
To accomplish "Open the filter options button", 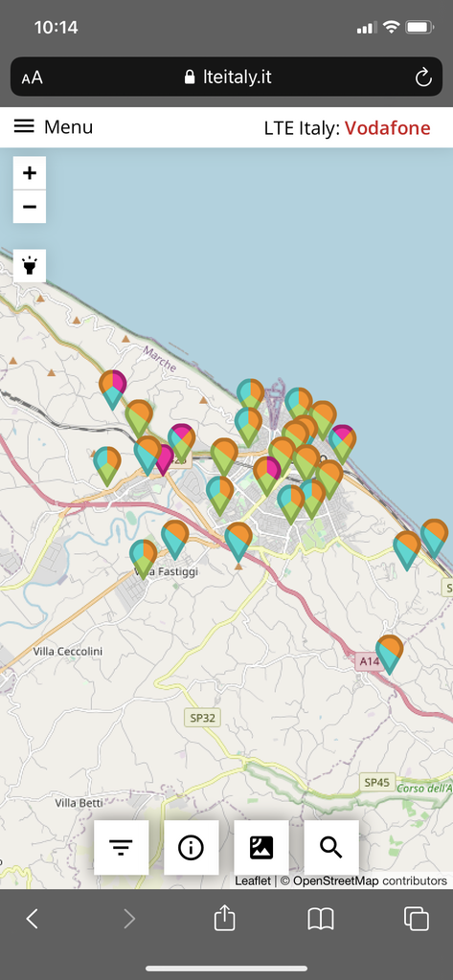I will pos(121,848).
